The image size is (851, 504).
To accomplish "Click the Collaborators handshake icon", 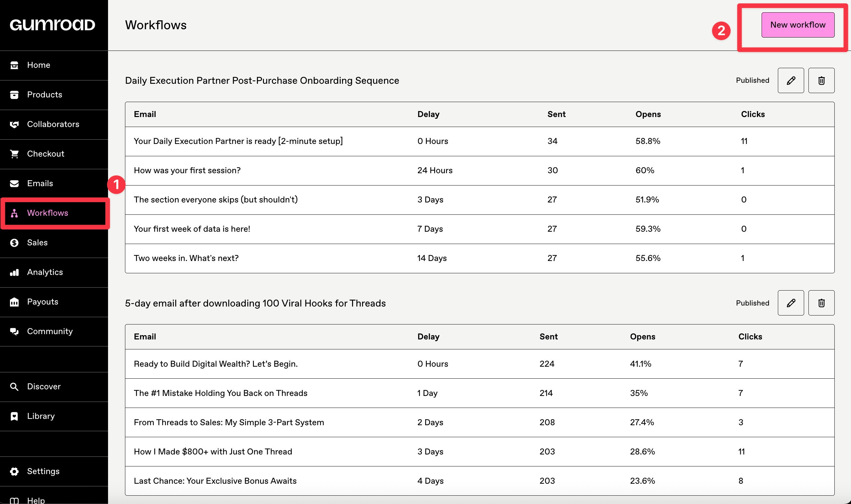I will coord(14,124).
